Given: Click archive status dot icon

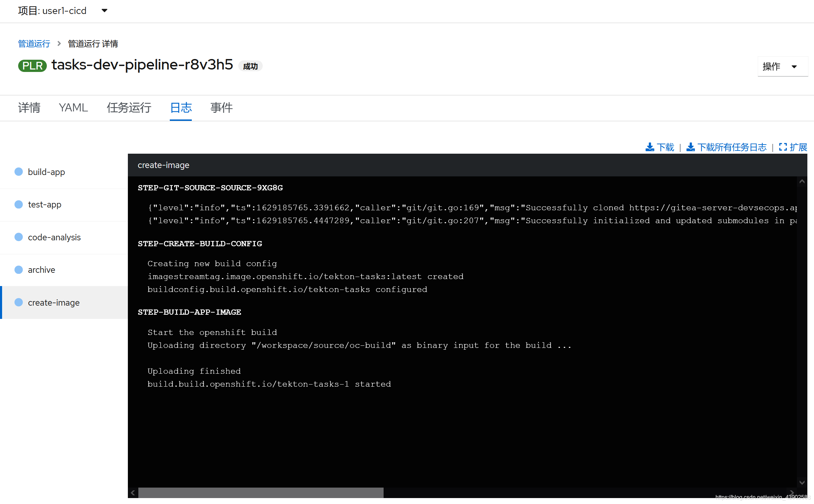Looking at the screenshot, I should click(x=19, y=270).
